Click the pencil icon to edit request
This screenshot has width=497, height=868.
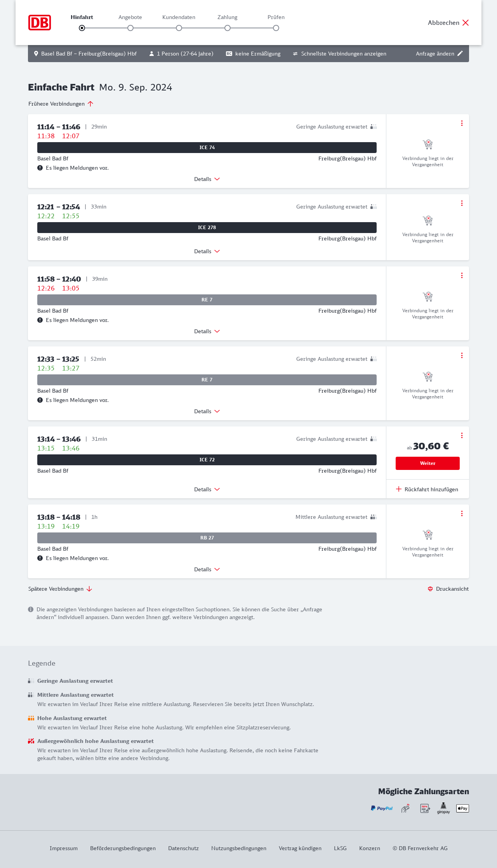[460, 54]
